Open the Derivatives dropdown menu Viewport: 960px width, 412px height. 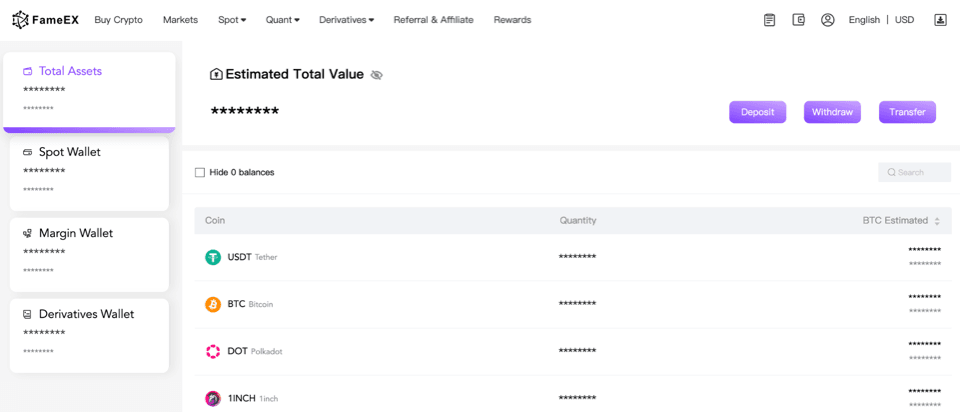346,20
